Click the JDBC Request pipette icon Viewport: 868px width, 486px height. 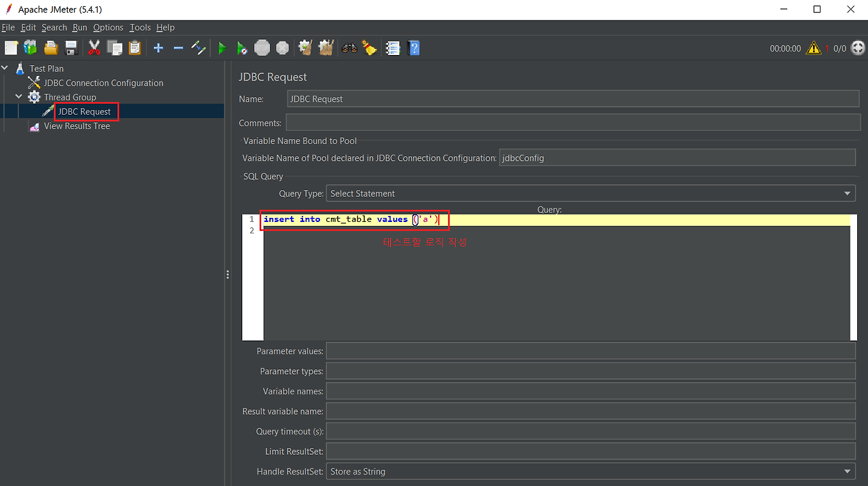point(48,111)
